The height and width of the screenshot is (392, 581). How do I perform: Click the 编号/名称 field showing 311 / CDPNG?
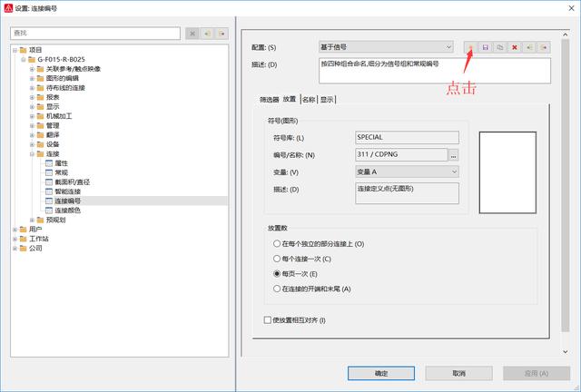401,154
